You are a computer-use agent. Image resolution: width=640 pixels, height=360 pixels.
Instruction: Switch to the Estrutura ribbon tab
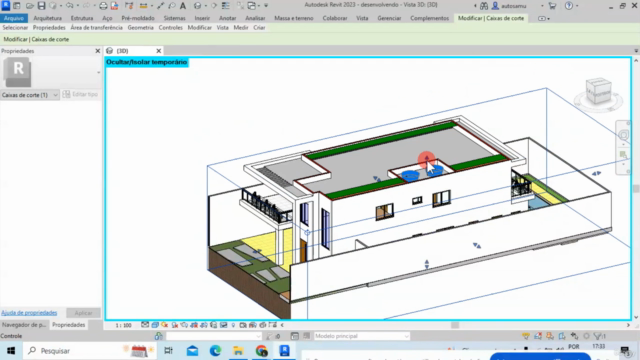tap(82, 18)
